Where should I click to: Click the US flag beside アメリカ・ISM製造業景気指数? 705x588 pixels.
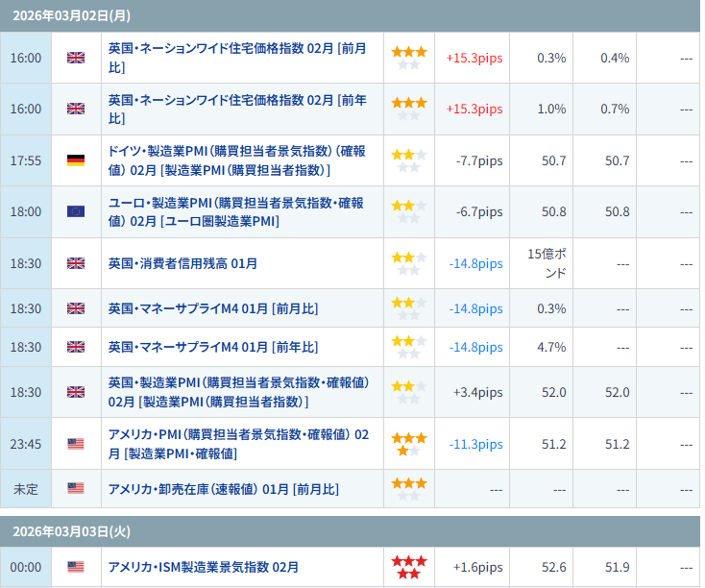coord(76,567)
